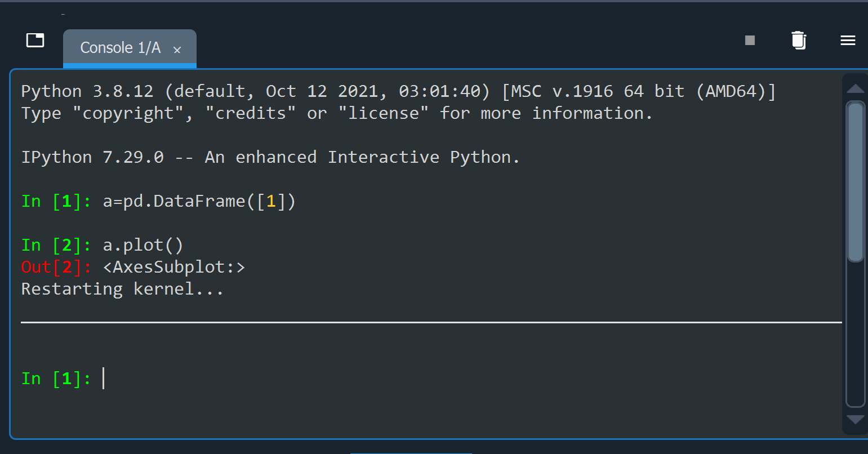This screenshot has height=454, width=868.
Task: Click the a.plot() command text
Action: click(143, 244)
